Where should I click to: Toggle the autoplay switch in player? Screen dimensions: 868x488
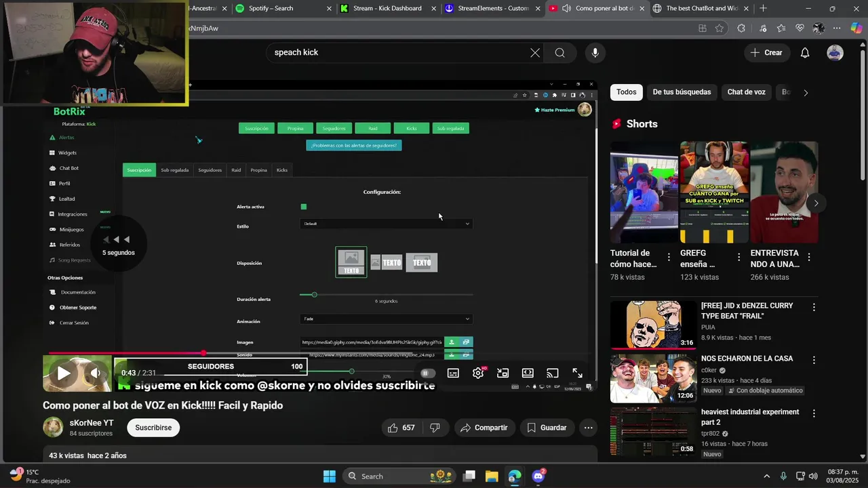click(x=427, y=373)
